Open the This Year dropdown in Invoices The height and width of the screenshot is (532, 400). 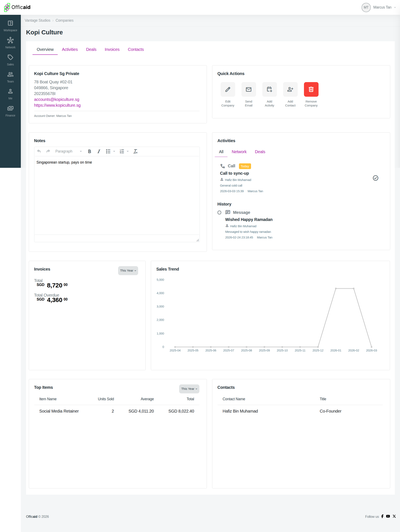click(128, 270)
